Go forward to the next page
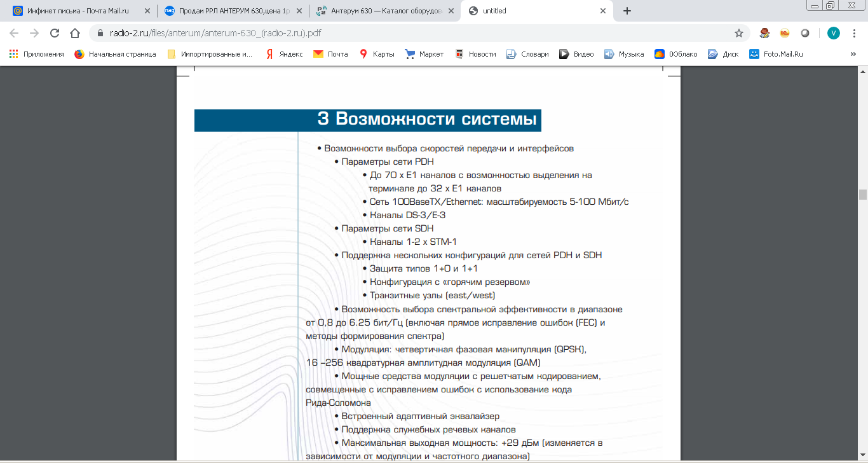868x463 pixels. coord(34,33)
